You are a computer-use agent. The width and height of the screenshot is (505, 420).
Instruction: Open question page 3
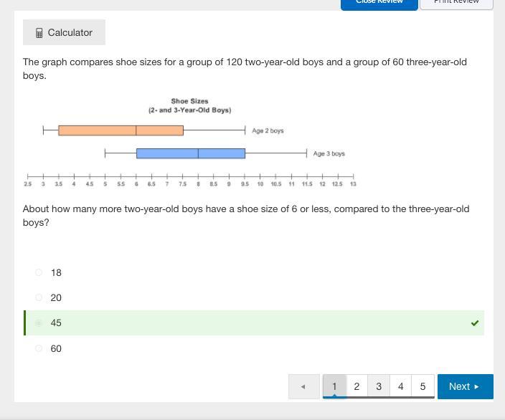(x=379, y=386)
